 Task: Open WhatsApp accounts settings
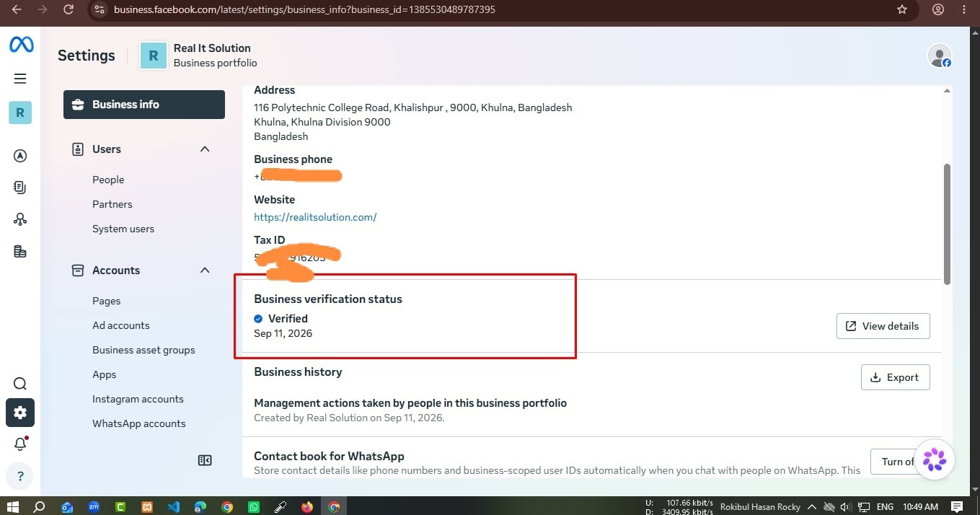point(139,423)
